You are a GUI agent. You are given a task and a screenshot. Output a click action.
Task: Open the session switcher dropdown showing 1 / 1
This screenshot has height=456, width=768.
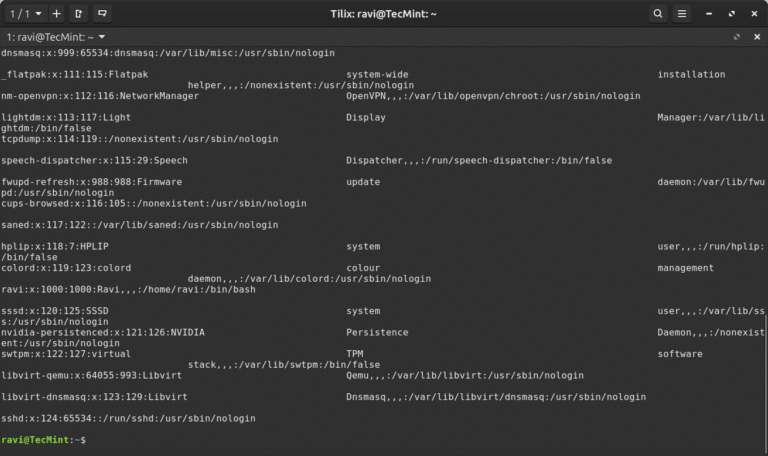(26, 14)
